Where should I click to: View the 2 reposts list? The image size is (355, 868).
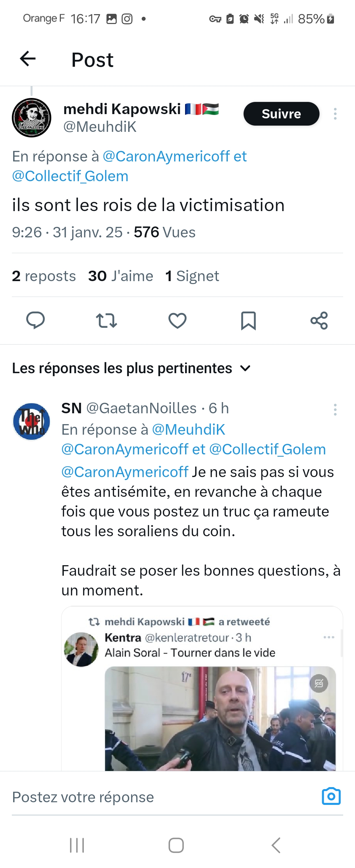point(44,276)
